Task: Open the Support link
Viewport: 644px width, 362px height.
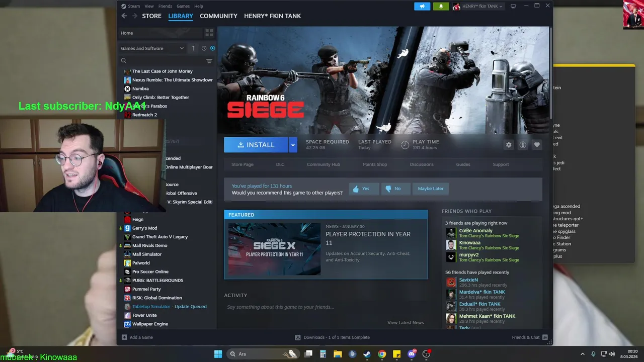Action: coord(501,164)
